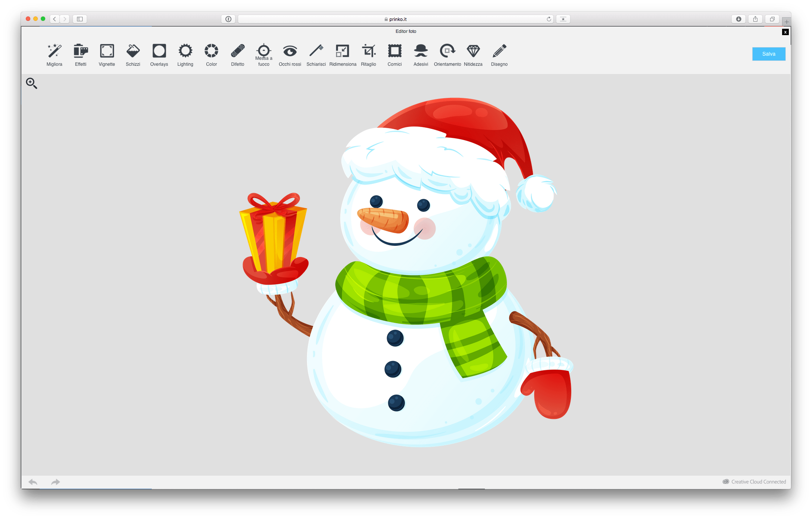812x519 pixels.
Task: Select the Orientamento rotate tool
Action: (x=447, y=55)
